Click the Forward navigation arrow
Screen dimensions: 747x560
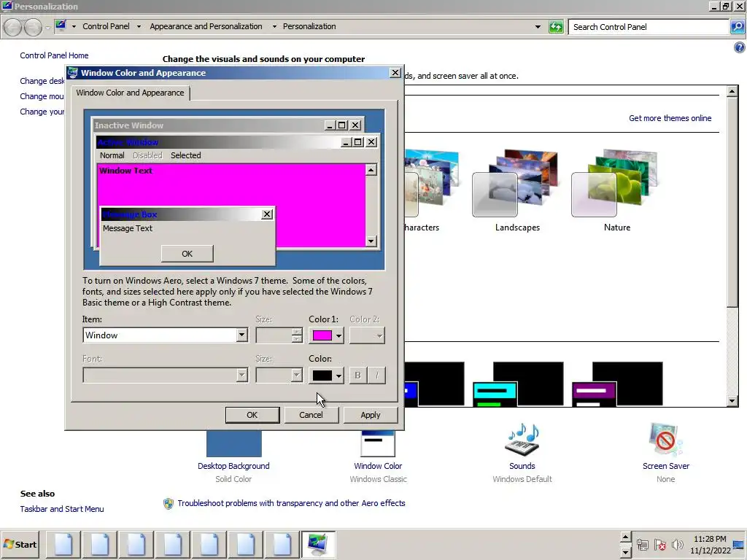[33, 27]
